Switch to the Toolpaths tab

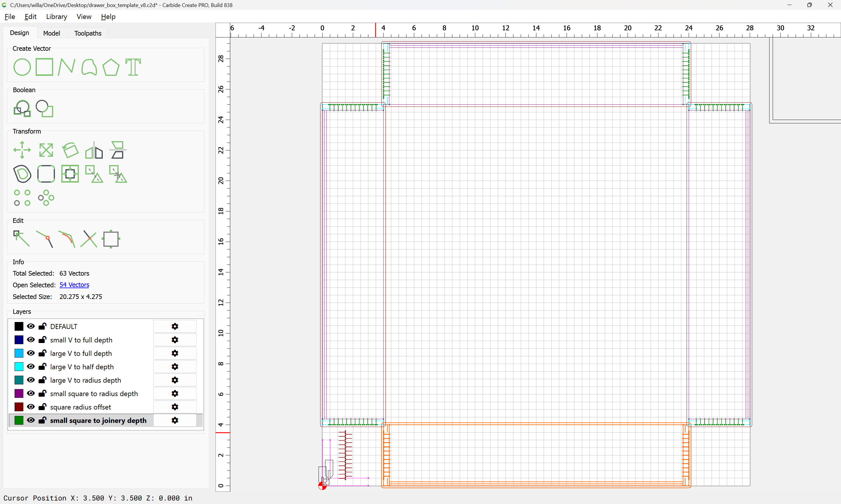(88, 33)
